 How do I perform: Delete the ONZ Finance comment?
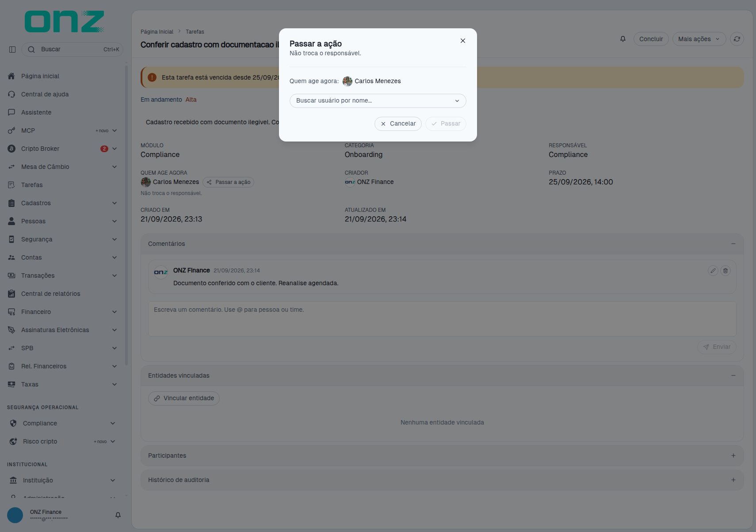coord(725,271)
